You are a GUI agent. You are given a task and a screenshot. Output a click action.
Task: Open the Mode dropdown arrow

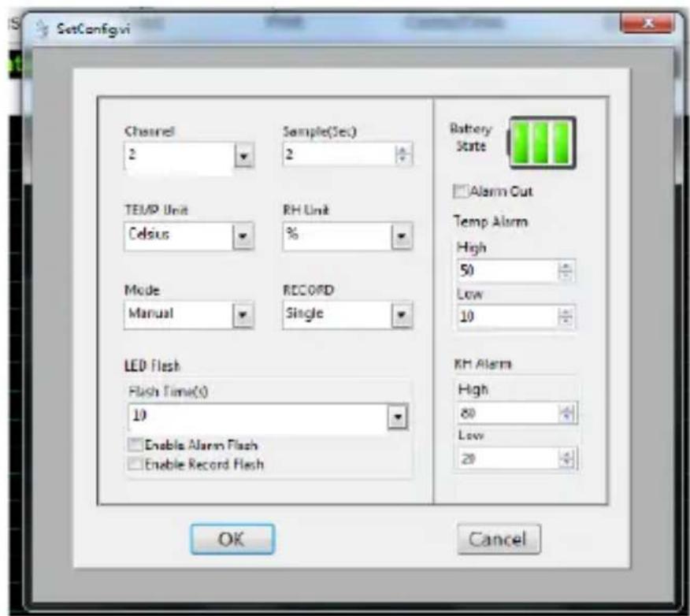[x=243, y=315]
